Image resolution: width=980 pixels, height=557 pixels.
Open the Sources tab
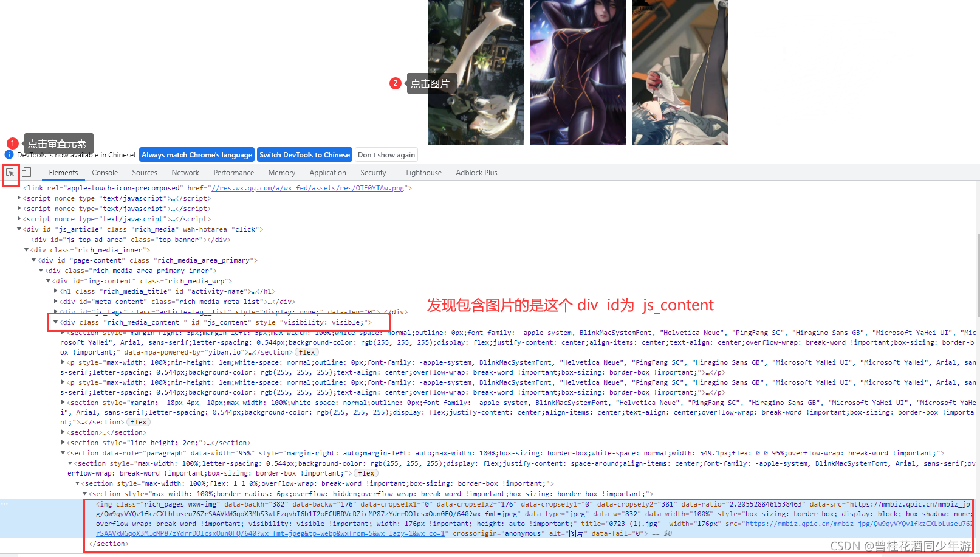pyautogui.click(x=145, y=173)
